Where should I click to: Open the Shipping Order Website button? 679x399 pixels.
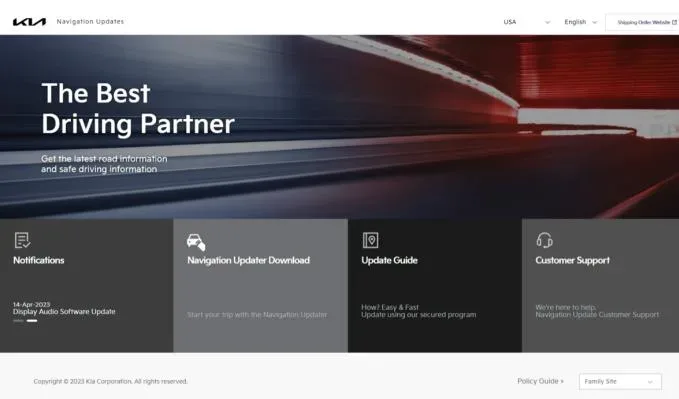[x=643, y=22]
